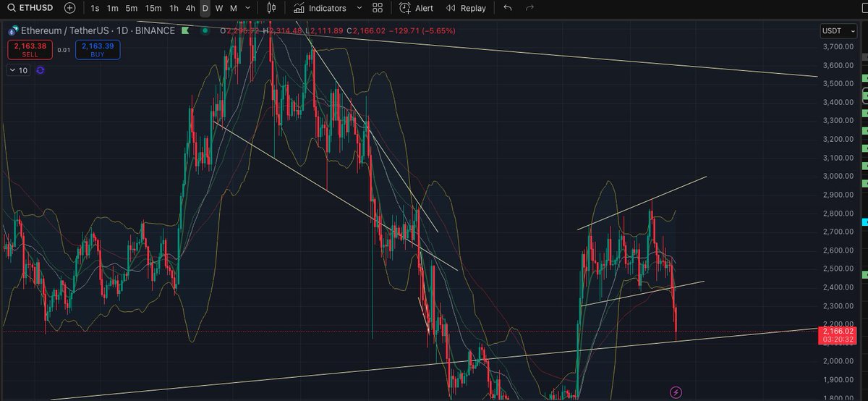
Task: Click the blue 2,163.39 BUY button
Action: (x=99, y=49)
